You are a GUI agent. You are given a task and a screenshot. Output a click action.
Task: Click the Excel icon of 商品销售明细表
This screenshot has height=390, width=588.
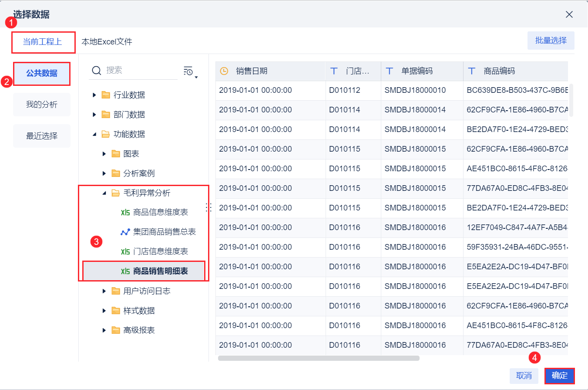coord(125,271)
